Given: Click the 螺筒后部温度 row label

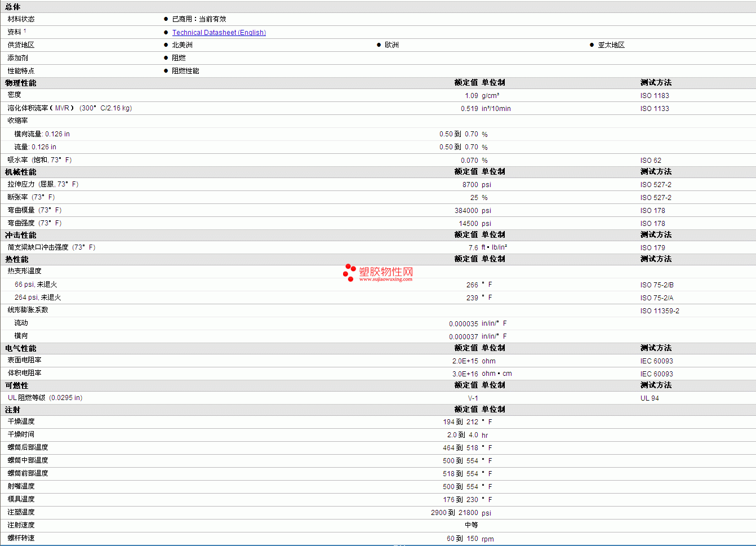Looking at the screenshot, I should pyautogui.click(x=28, y=447).
